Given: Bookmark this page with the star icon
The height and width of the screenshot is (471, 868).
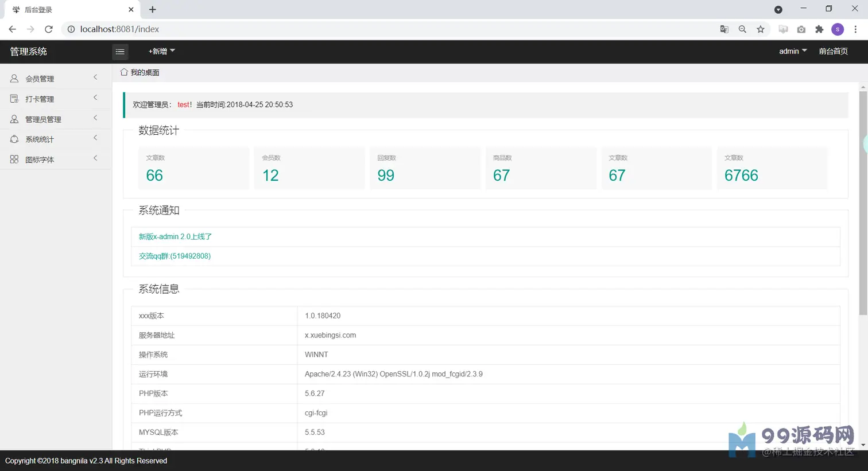Looking at the screenshot, I should pos(761,29).
